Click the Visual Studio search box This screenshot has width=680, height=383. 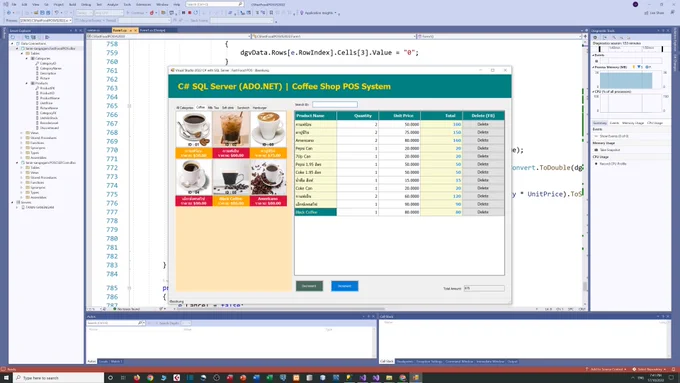point(214,4)
